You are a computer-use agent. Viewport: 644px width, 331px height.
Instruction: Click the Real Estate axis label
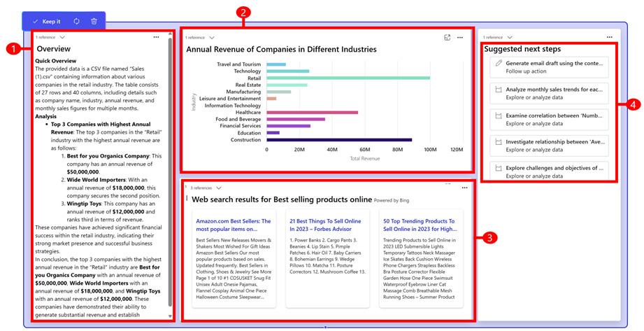(x=248, y=85)
